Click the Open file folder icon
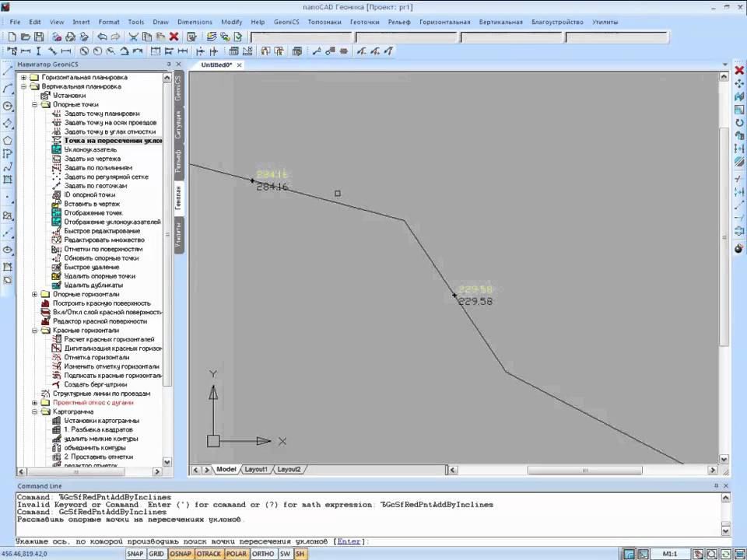The height and width of the screenshot is (560, 747). [x=26, y=37]
